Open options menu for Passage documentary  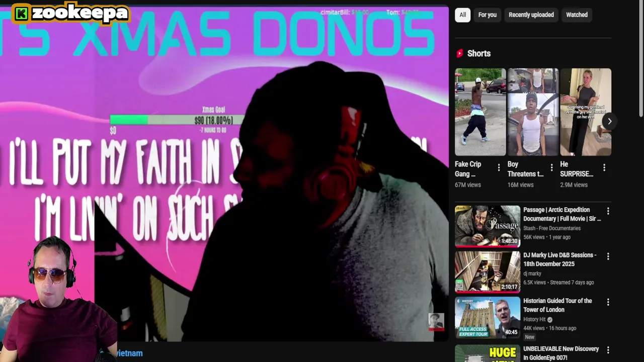pos(608,211)
